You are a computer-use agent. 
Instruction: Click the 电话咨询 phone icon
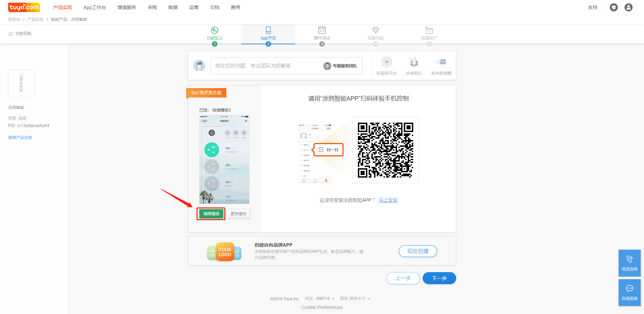630,259
